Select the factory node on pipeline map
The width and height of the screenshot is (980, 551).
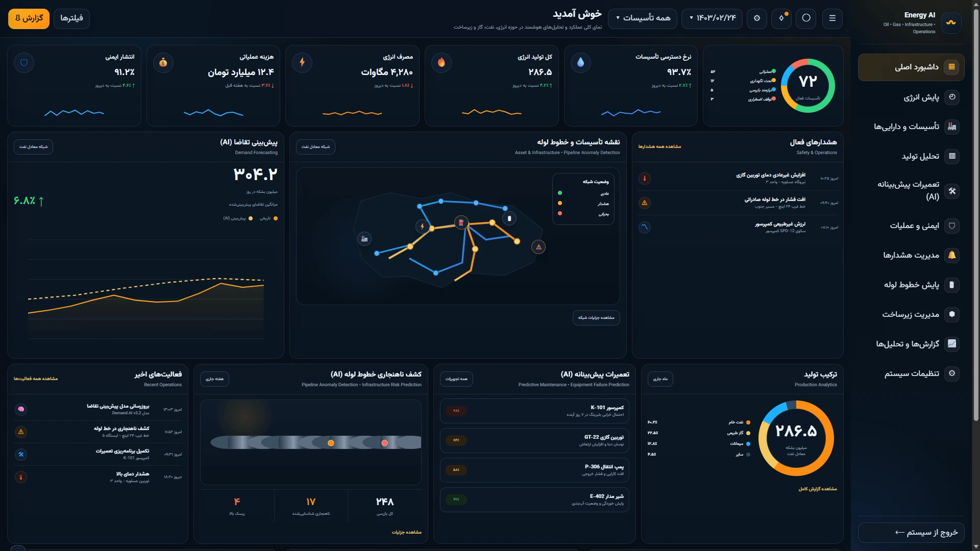(x=364, y=239)
